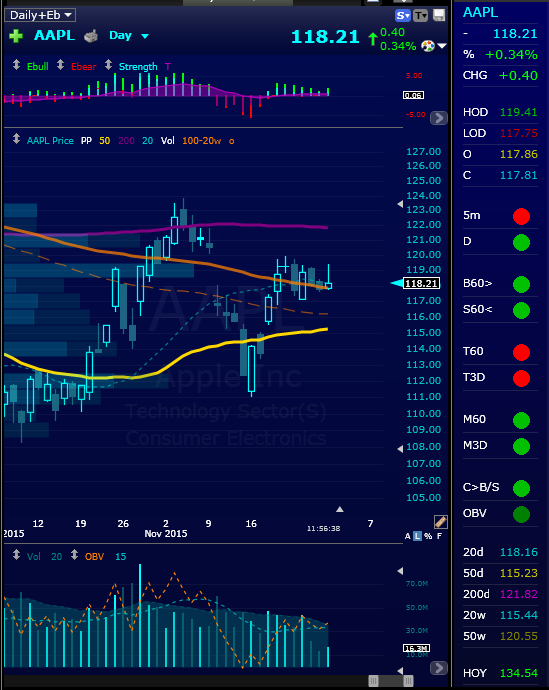Click the upper price scale triangle near 123.00
The height and width of the screenshot is (690, 549).
[400, 204]
